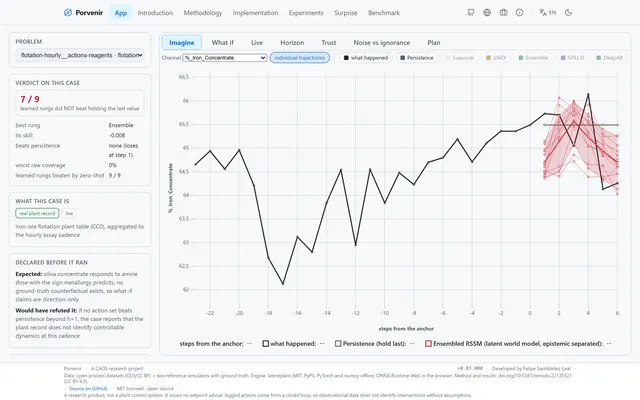640x400 pixels.
Task: Show the GRU-D series on the chart
Action: 572,58
